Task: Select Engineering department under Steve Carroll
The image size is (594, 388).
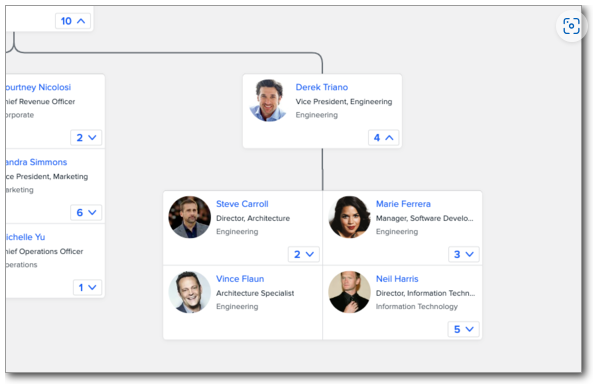Action: (237, 232)
